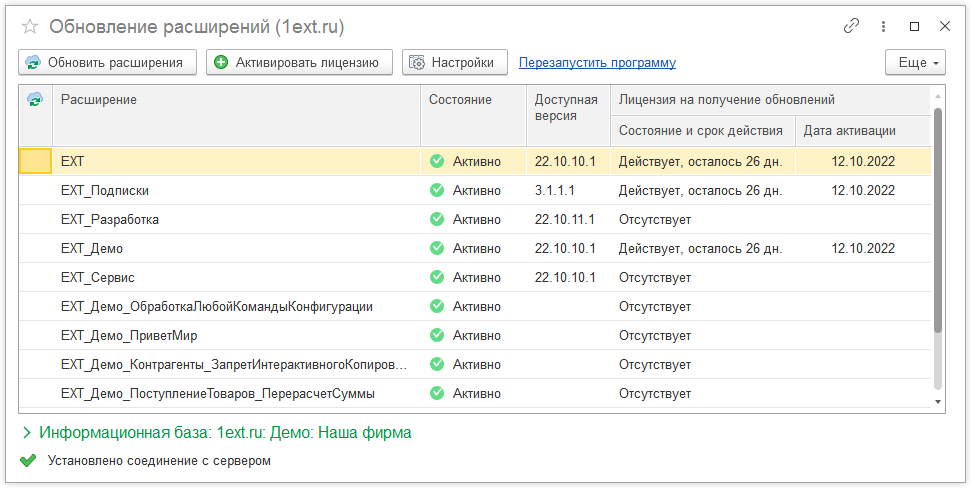
Task: Click version 22.10.11.1 cell
Action: [568, 219]
